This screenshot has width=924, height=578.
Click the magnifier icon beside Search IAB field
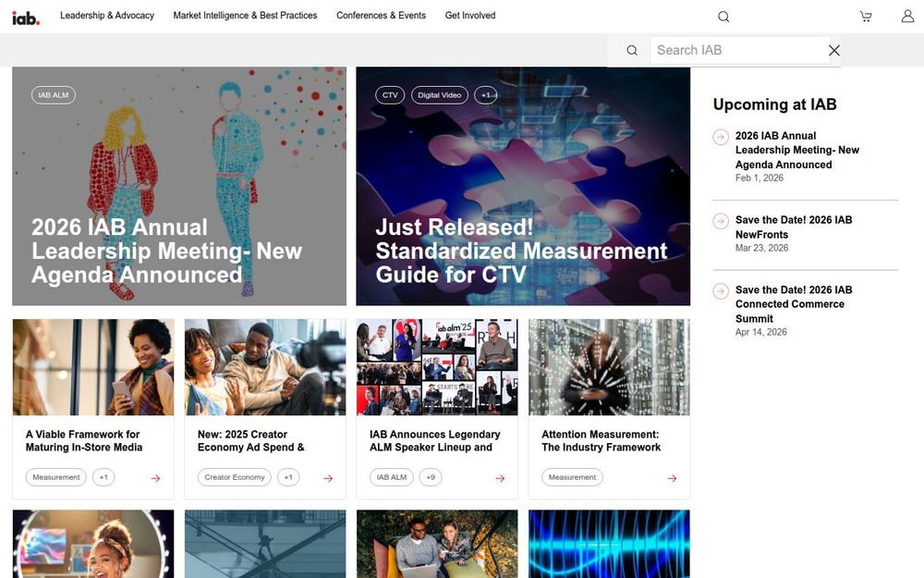click(x=632, y=50)
